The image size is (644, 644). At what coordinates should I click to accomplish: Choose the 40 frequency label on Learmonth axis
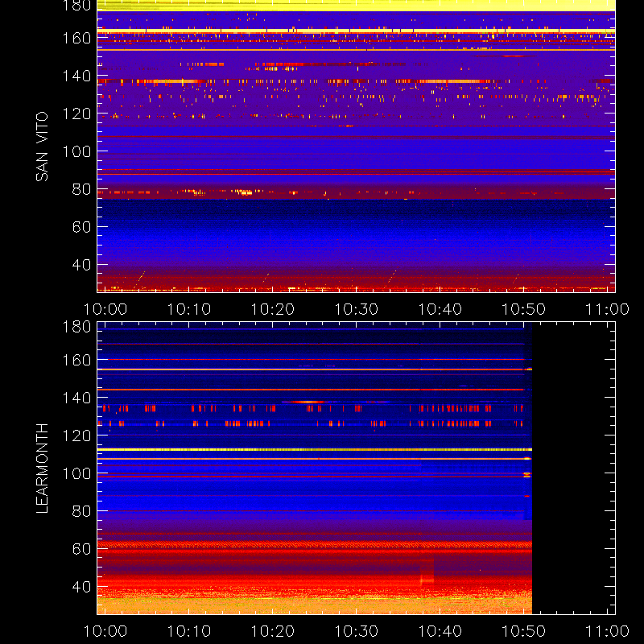click(82, 587)
